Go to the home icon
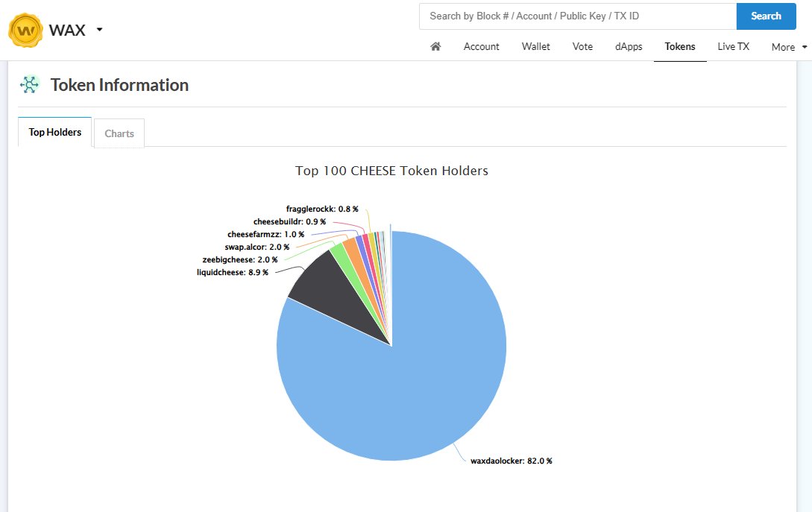Viewport: 812px width, 512px height. pos(435,47)
